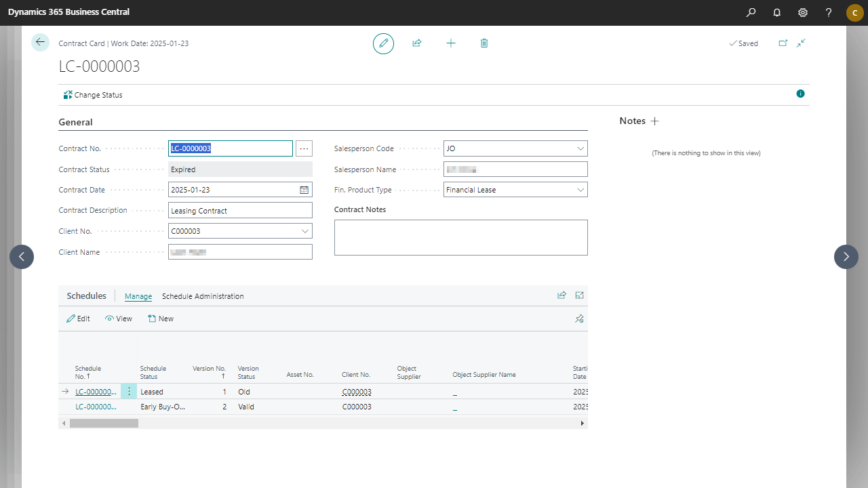Click the Schedules section heading
This screenshot has width=868, height=488.
(87, 296)
